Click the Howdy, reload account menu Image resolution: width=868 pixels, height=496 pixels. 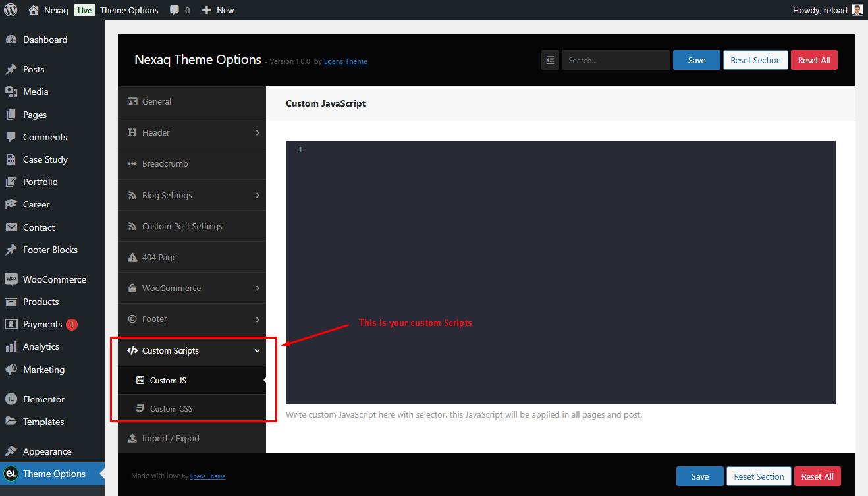[828, 10]
